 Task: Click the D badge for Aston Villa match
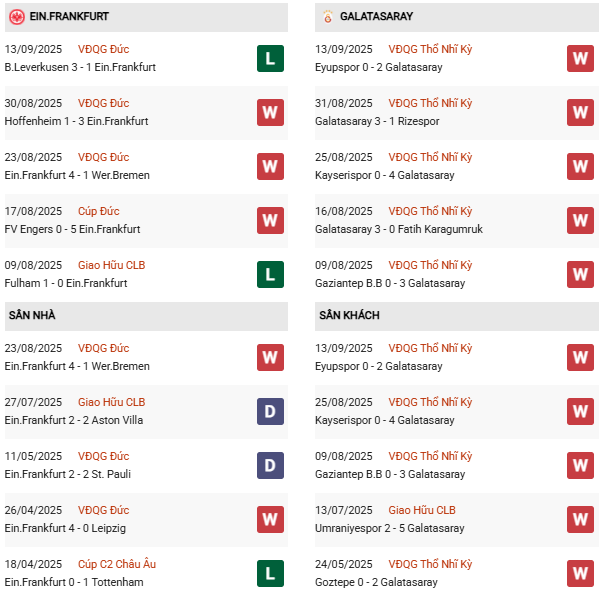[x=270, y=411]
